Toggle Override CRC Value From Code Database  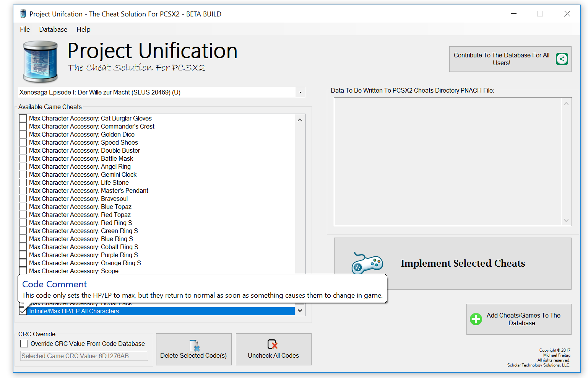(24, 344)
